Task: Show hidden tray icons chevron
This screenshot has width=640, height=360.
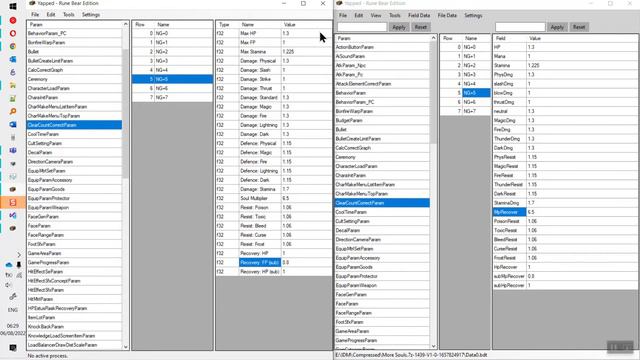Action: click(x=19, y=255)
